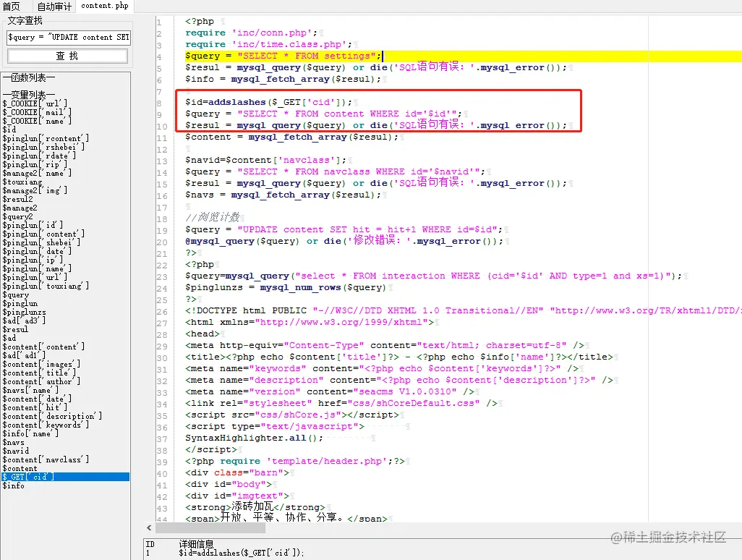Select $ad['ad1'] variable
This screenshot has width=742, height=560.
24,355
